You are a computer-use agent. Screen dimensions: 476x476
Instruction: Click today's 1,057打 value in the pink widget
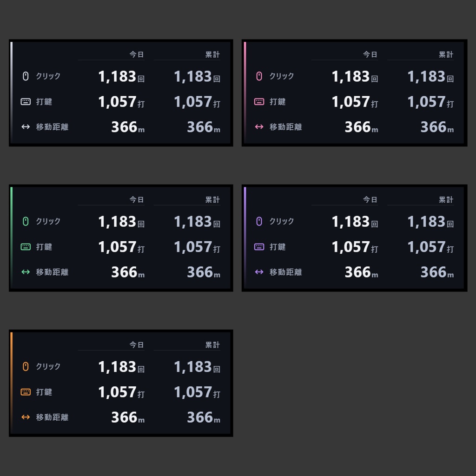click(355, 102)
